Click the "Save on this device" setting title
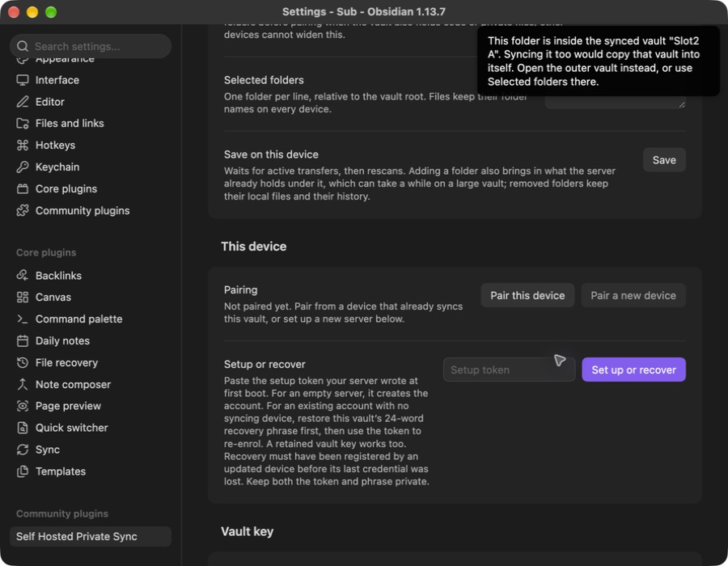 point(271,154)
